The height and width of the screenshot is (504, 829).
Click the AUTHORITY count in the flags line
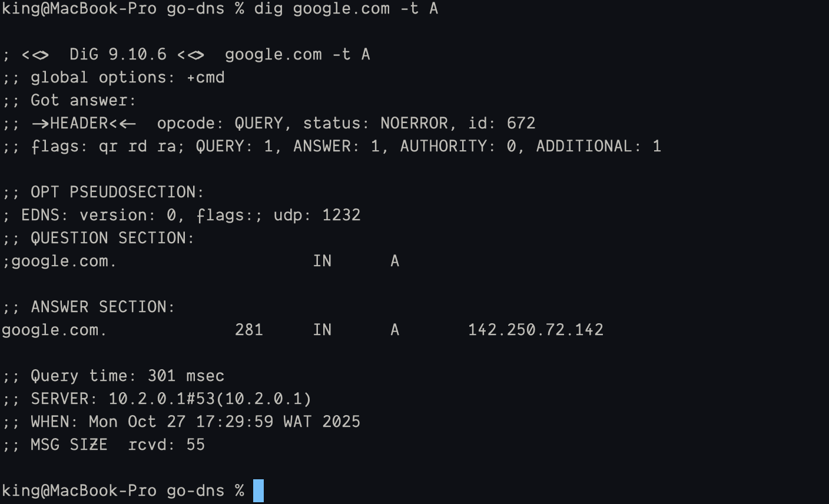511,146
